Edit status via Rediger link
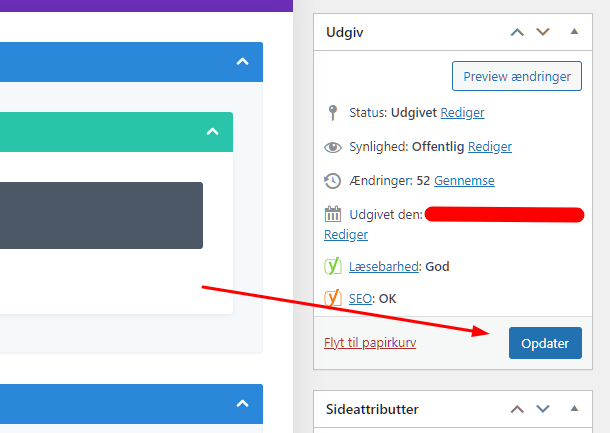The width and height of the screenshot is (610, 433). click(x=462, y=113)
